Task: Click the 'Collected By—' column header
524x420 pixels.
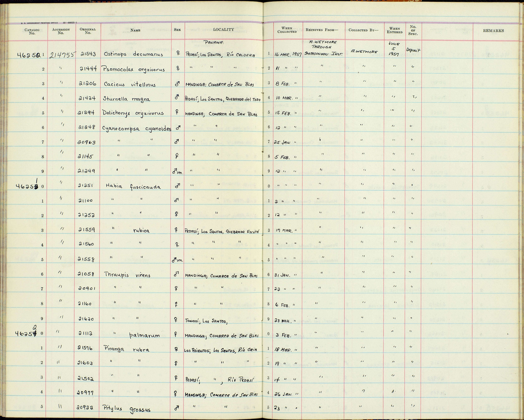Action: click(363, 30)
